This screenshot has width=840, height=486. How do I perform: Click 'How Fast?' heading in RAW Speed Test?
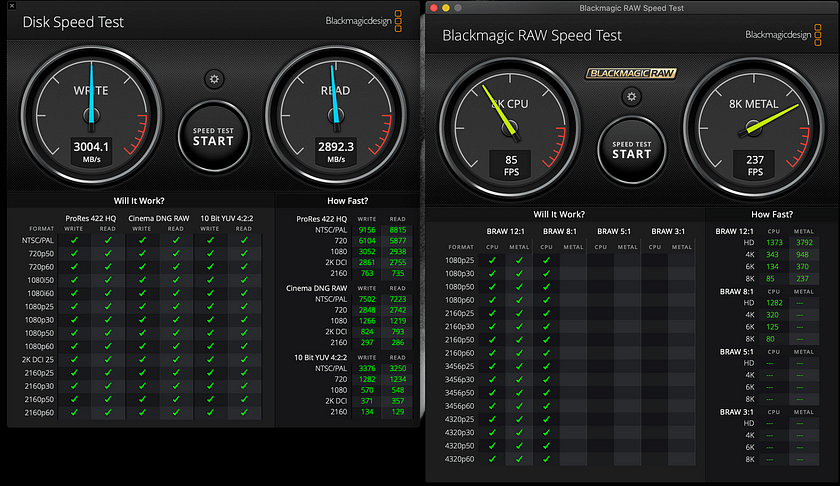(x=771, y=214)
